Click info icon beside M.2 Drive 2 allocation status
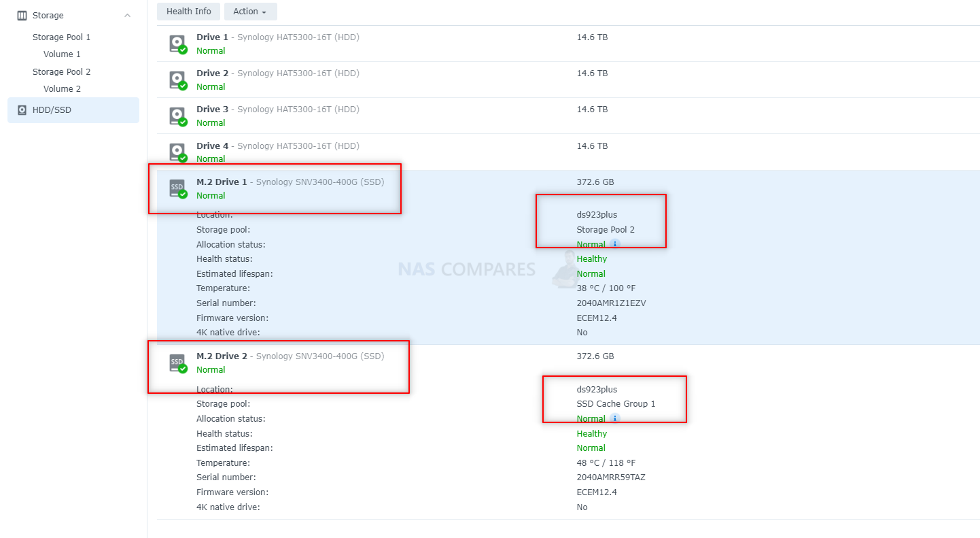This screenshot has width=980, height=538. 615,418
